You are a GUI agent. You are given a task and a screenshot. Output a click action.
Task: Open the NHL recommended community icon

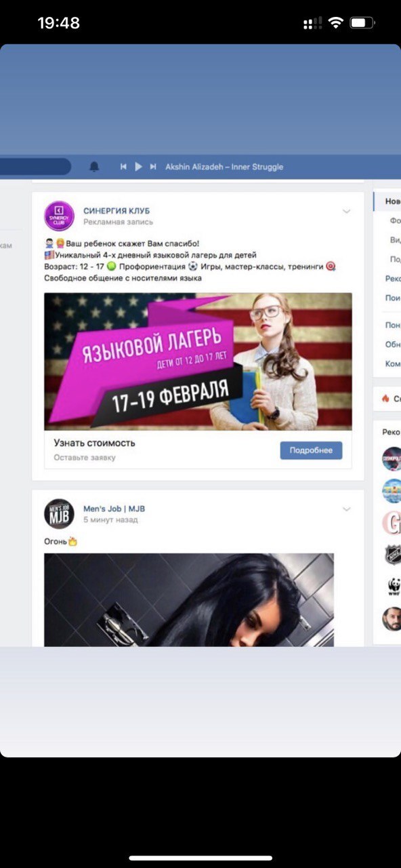[x=392, y=555]
